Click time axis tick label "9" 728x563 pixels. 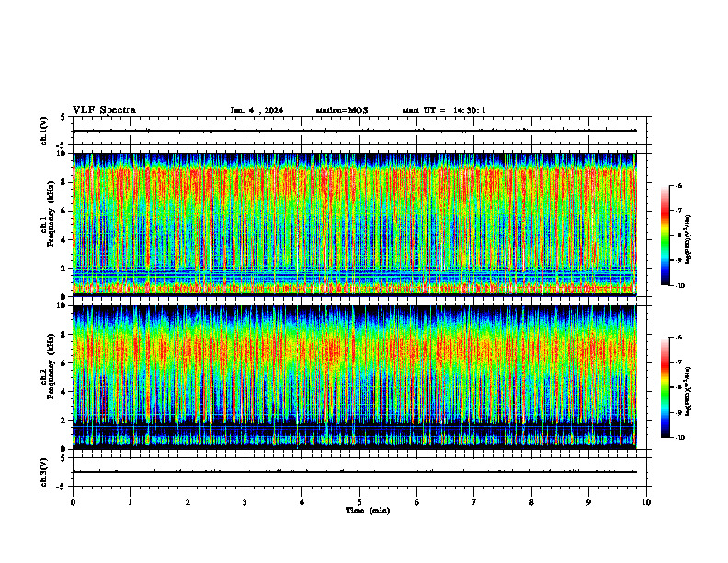588,502
